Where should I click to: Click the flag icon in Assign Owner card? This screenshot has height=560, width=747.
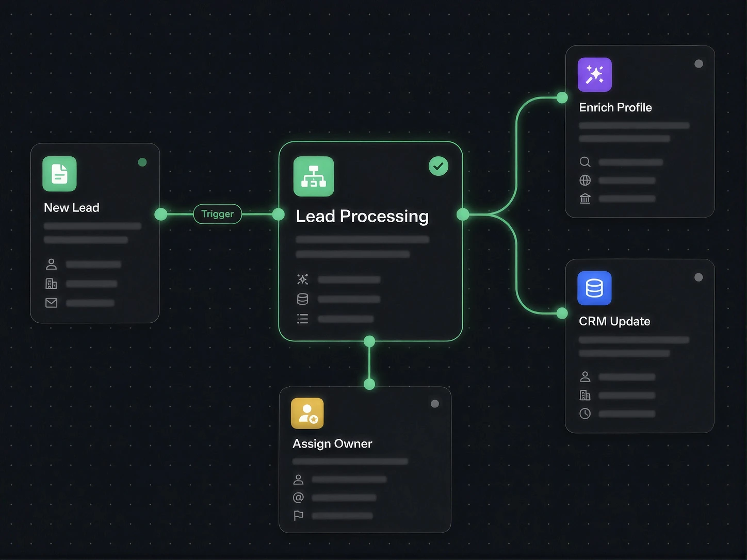[298, 516]
